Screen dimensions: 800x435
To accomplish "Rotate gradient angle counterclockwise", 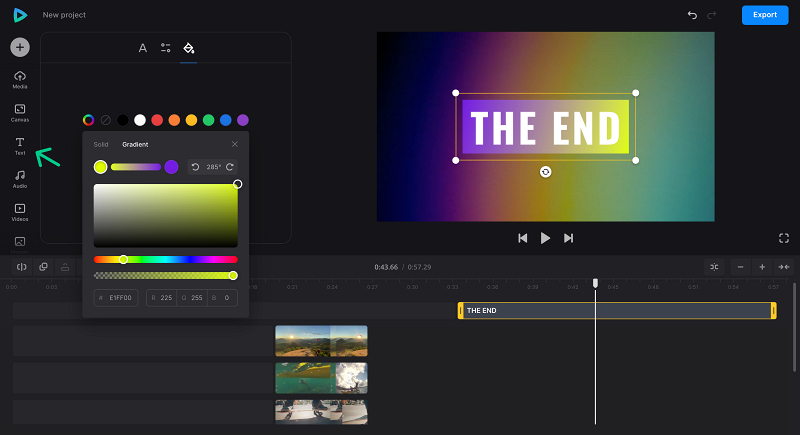I will 195,167.
